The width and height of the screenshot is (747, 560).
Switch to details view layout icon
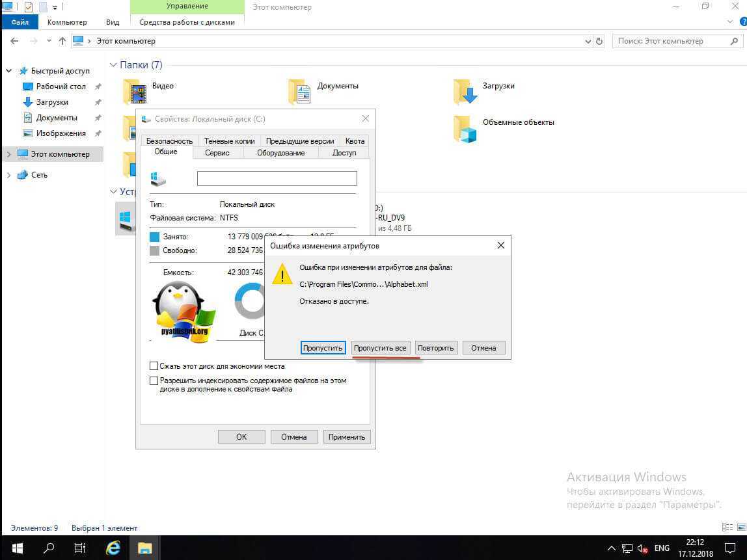pos(727,527)
